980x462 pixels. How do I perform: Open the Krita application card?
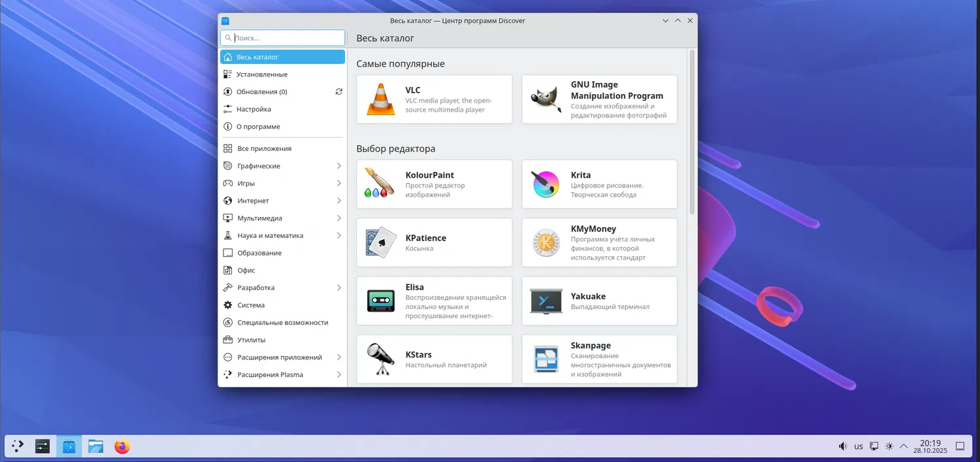pos(600,184)
